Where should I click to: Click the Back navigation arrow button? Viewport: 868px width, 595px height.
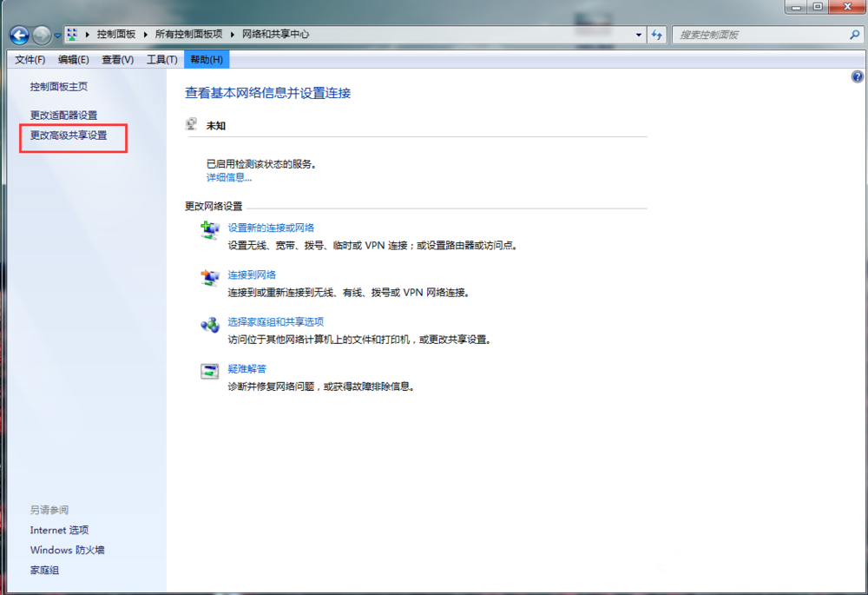(x=19, y=35)
